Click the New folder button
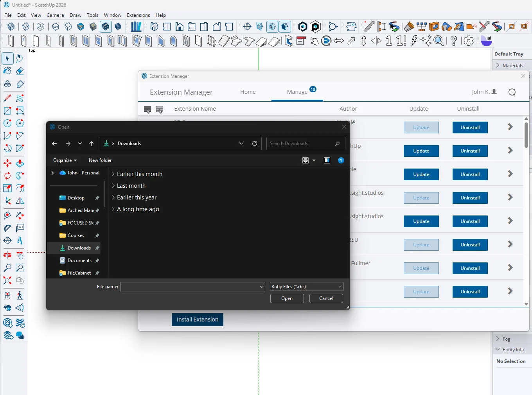 pos(100,160)
